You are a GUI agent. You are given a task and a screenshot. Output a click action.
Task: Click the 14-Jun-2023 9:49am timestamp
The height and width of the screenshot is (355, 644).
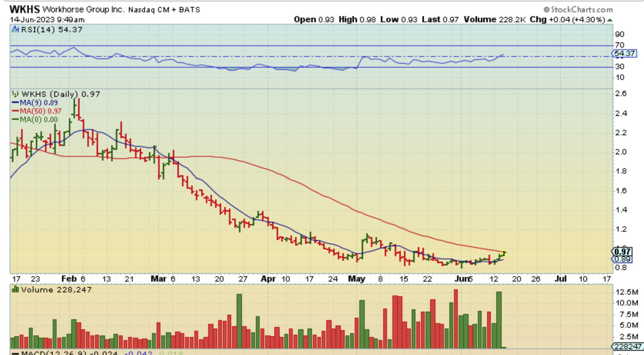click(47, 20)
